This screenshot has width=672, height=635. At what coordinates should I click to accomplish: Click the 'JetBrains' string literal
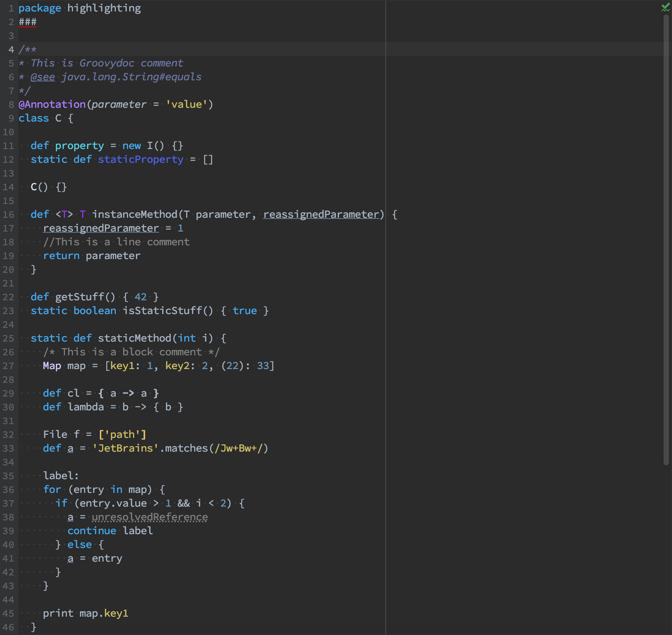(x=125, y=448)
